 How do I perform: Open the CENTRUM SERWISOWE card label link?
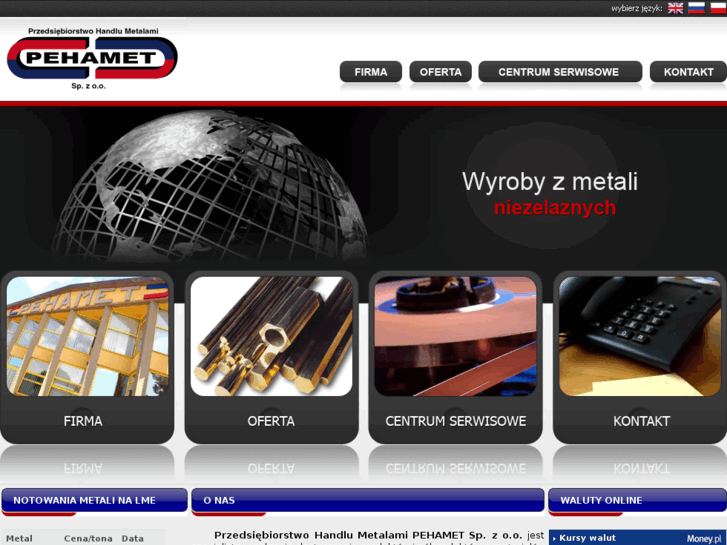click(456, 421)
